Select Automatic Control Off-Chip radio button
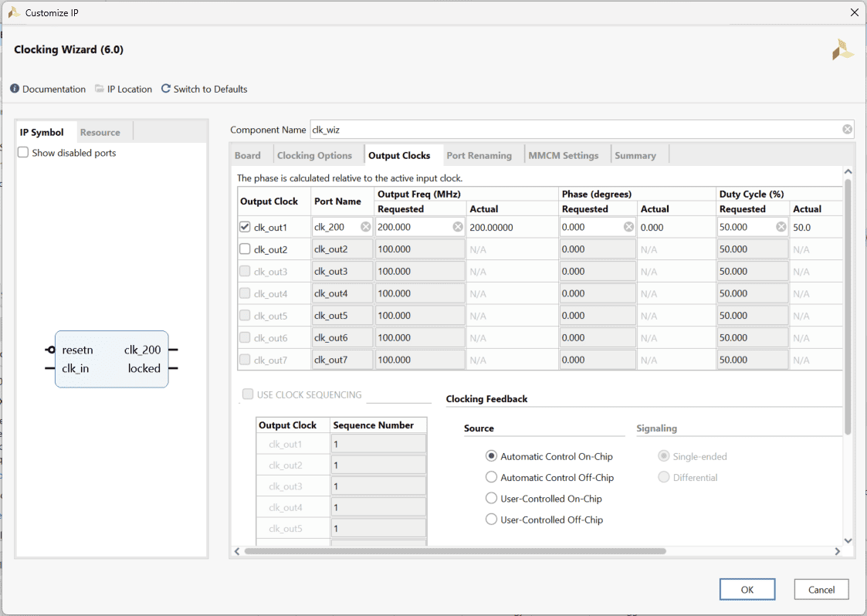The width and height of the screenshot is (867, 616). pos(491,477)
